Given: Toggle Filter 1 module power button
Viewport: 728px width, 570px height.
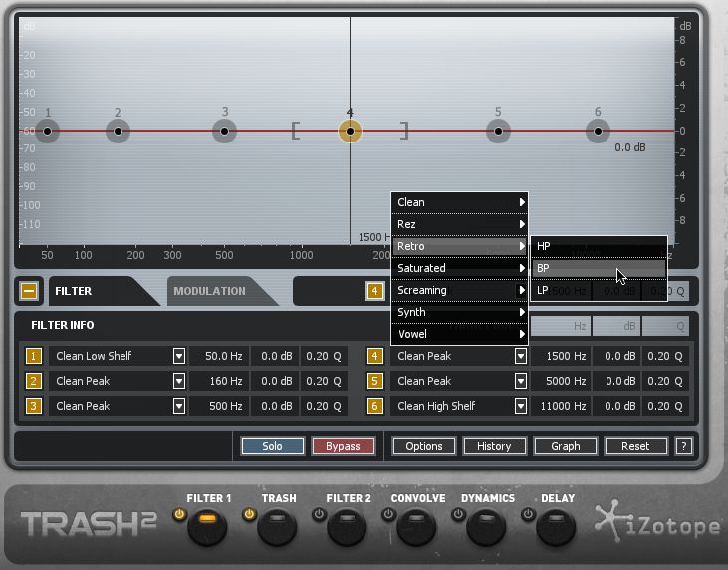Looking at the screenshot, I should [x=179, y=515].
